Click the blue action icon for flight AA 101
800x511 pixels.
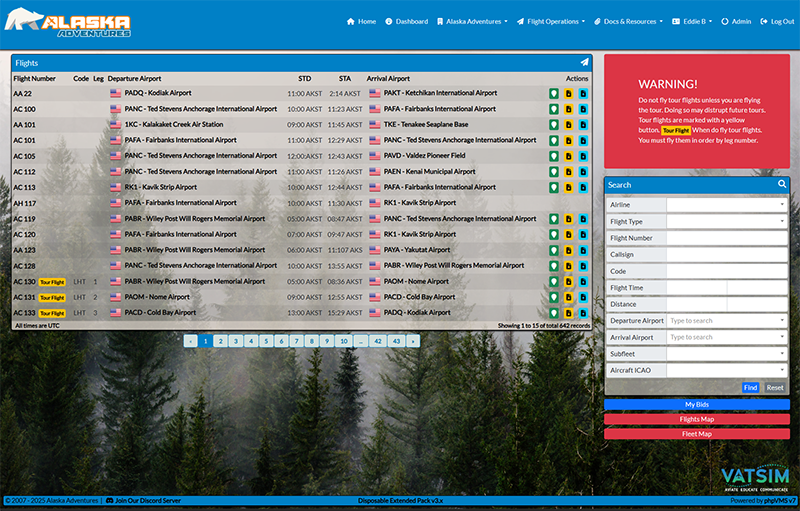583,125
